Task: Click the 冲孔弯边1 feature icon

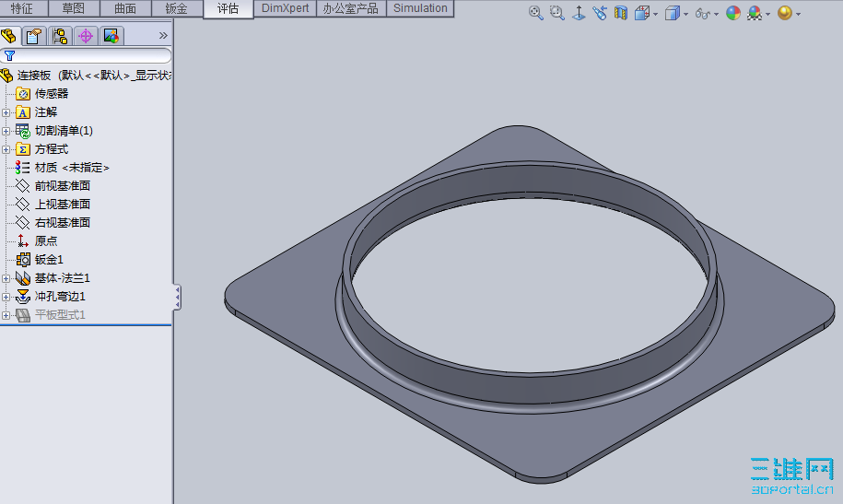Action: pyautogui.click(x=23, y=297)
